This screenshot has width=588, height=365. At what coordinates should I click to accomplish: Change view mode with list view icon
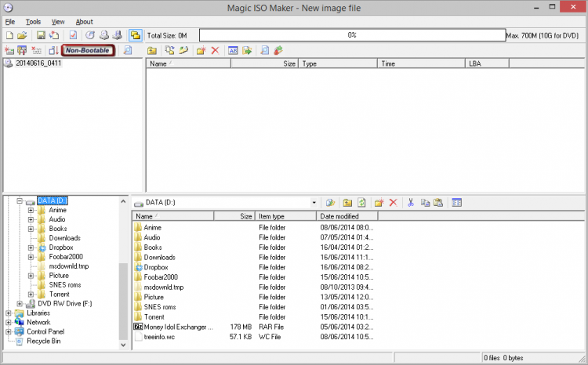point(456,203)
